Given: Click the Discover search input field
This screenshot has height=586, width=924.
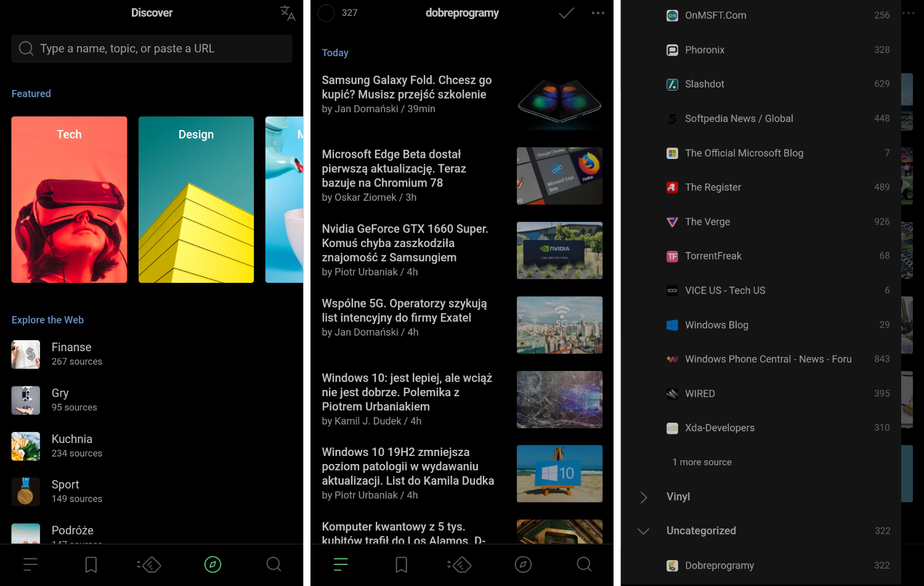Looking at the screenshot, I should pos(152,49).
